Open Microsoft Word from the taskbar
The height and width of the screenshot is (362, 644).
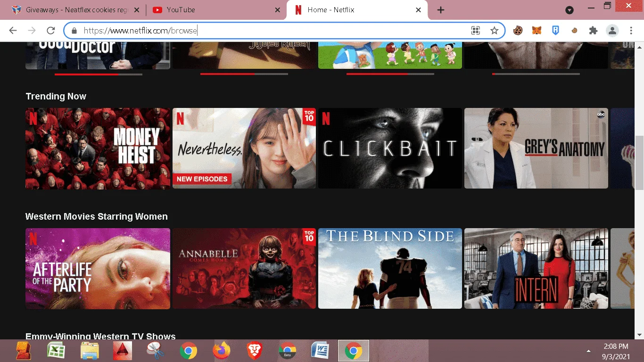click(320, 351)
